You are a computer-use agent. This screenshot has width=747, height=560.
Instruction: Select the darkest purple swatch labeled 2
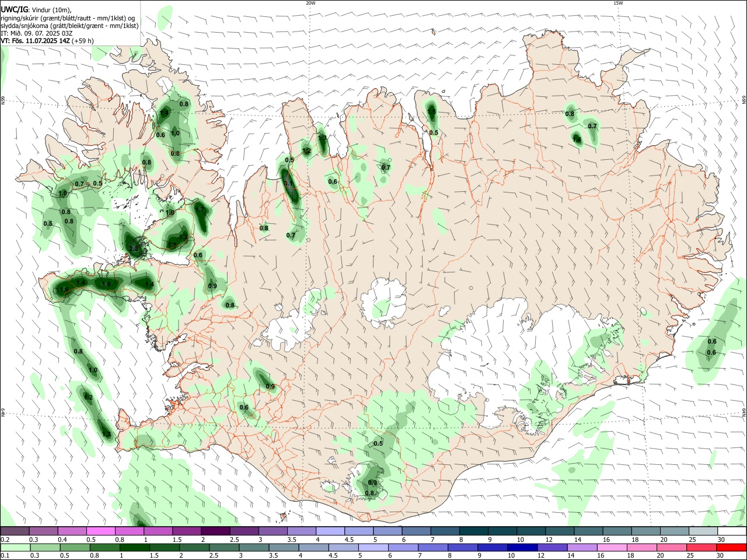point(215,531)
